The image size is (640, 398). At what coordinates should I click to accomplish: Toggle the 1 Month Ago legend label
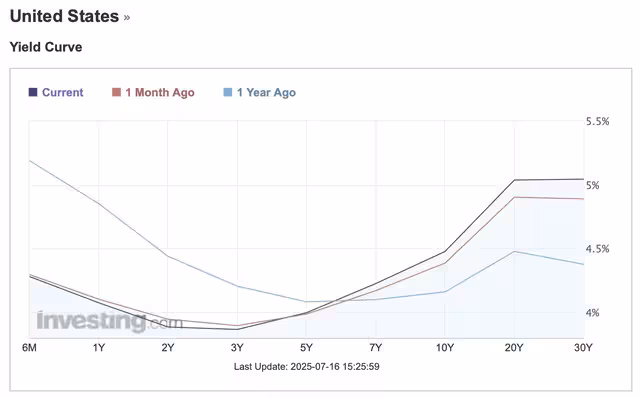pyautogui.click(x=160, y=93)
